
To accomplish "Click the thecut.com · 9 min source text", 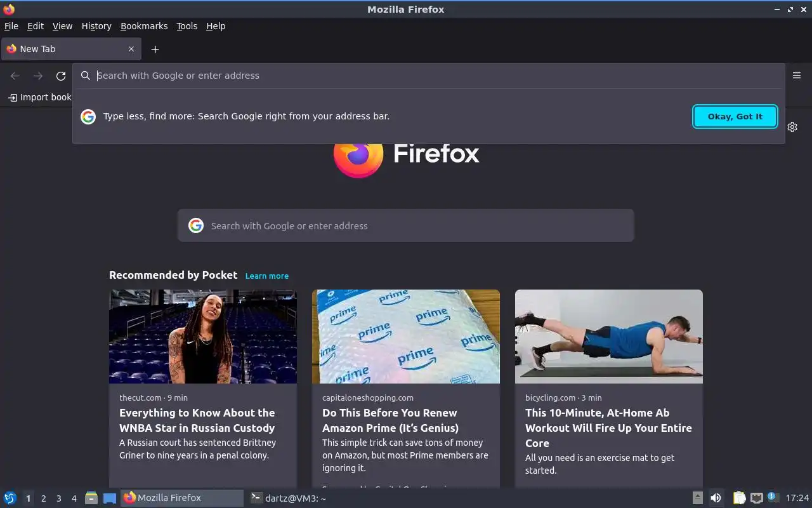I will pyautogui.click(x=154, y=398).
